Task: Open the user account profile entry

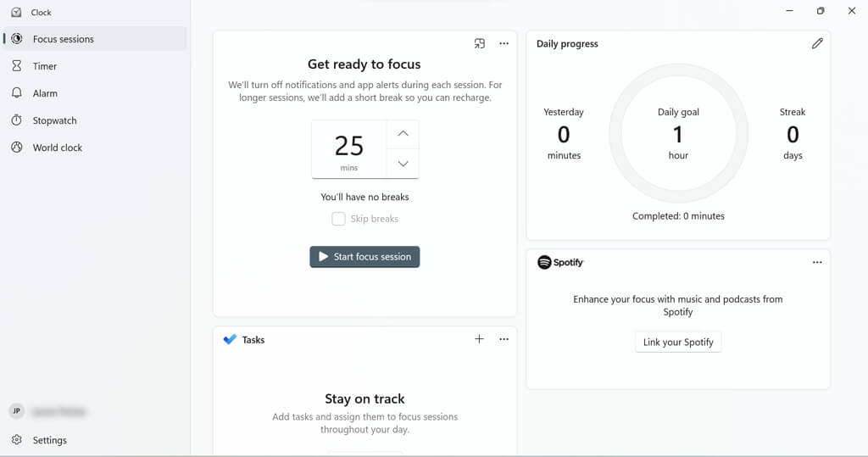Action: pyautogui.click(x=51, y=411)
